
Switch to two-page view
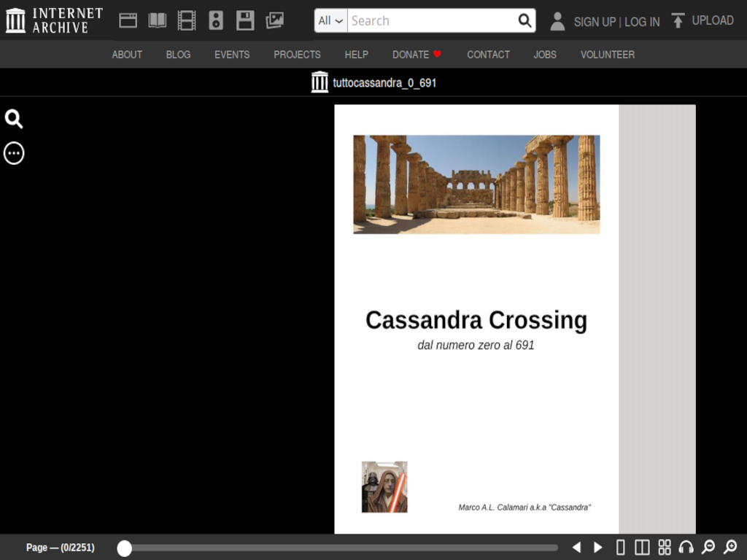click(x=642, y=547)
